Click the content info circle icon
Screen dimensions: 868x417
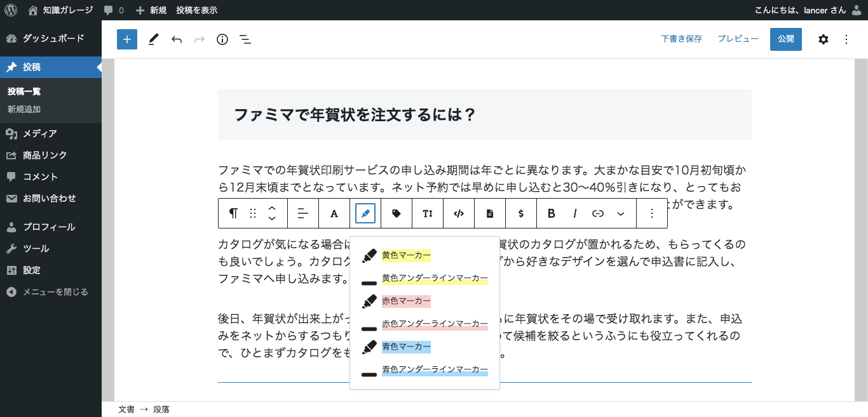pyautogui.click(x=222, y=39)
